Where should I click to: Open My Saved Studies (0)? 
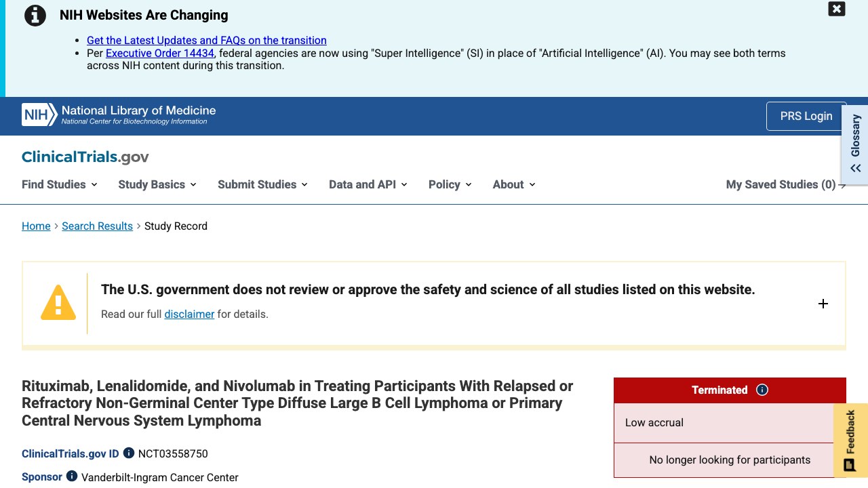(786, 184)
